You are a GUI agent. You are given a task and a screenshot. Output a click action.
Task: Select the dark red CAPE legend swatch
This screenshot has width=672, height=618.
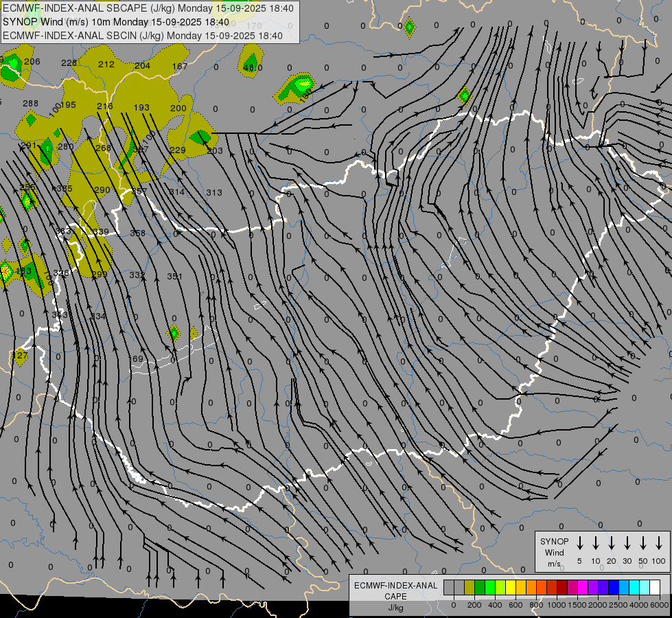coord(562,587)
